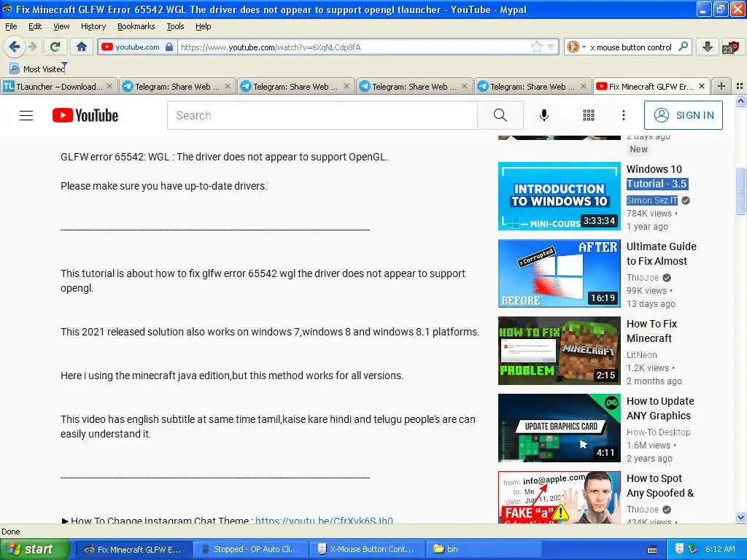Click the New badge under the top video

click(x=638, y=149)
